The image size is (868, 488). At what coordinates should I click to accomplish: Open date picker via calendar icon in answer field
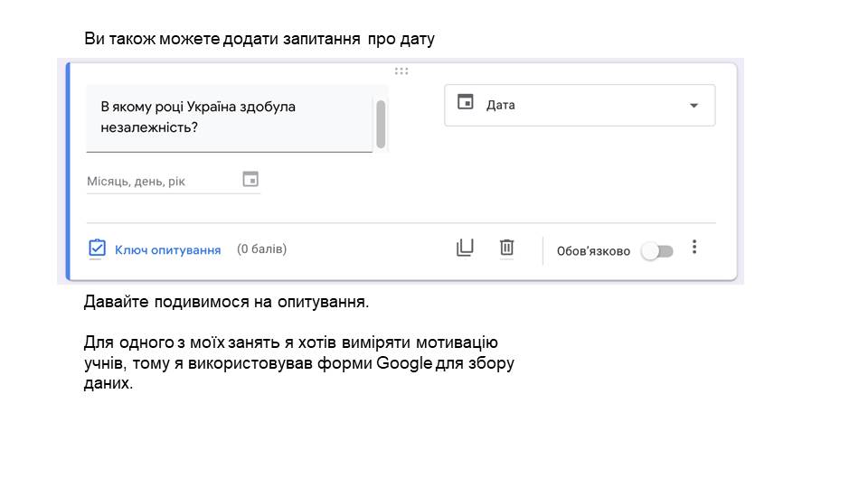(x=250, y=180)
